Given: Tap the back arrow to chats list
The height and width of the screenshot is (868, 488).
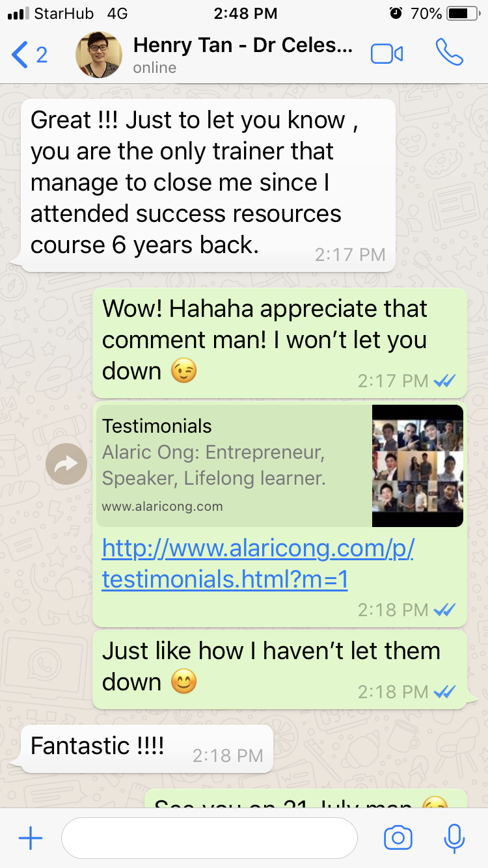Looking at the screenshot, I should [x=20, y=55].
